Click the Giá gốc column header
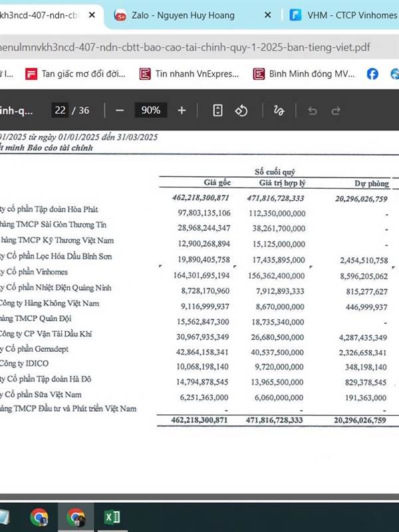Viewport: 399px width, 532px height. pos(217,182)
